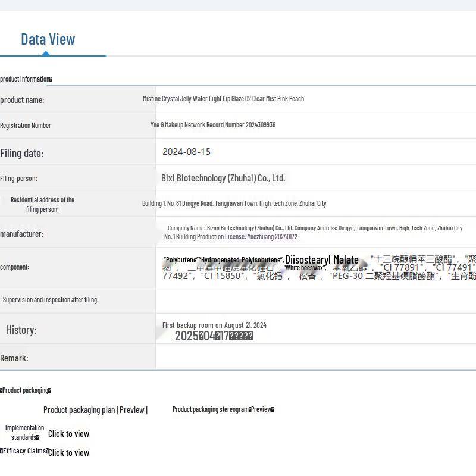Click the Production License Yuezhuang 20240172 text
476x476 pixels.
pos(231,237)
